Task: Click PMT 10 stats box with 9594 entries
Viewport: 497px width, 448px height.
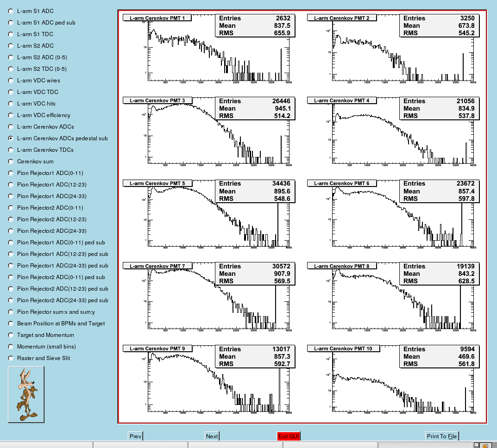Action: [439, 356]
